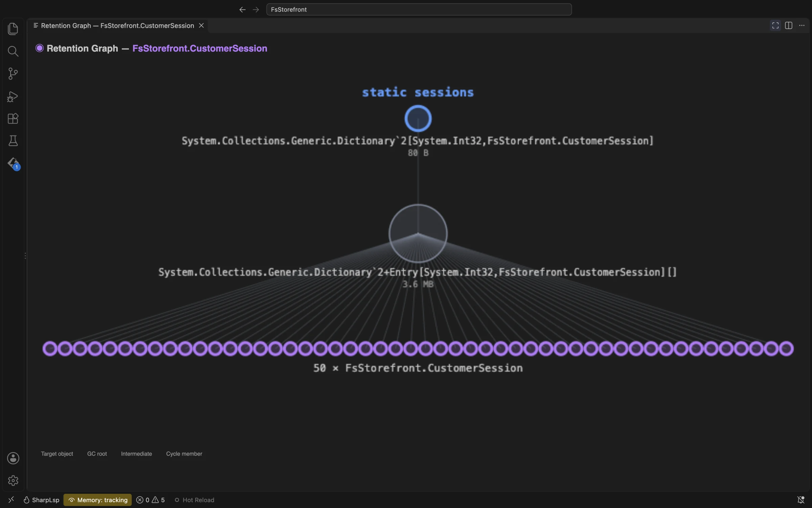The width and height of the screenshot is (812, 508).
Task: Click the FsStorefront.CustomerSession purple heading
Action: tap(200, 48)
